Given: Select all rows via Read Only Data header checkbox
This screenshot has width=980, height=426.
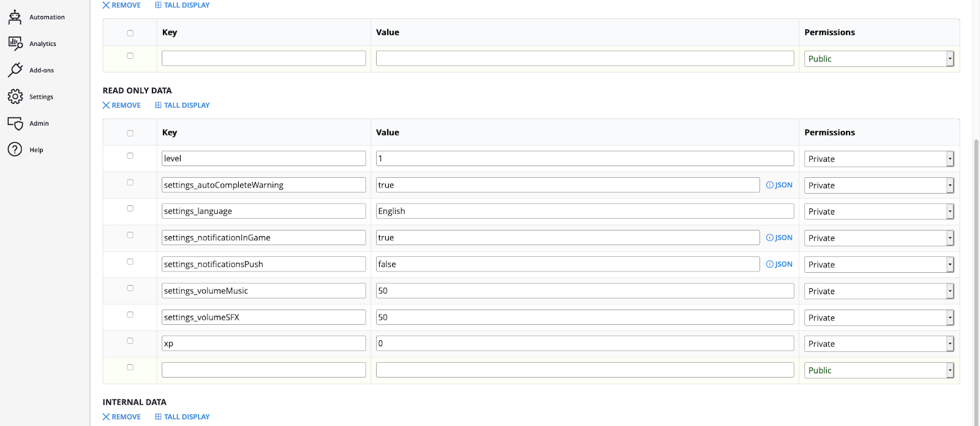Looking at the screenshot, I should pos(130,133).
